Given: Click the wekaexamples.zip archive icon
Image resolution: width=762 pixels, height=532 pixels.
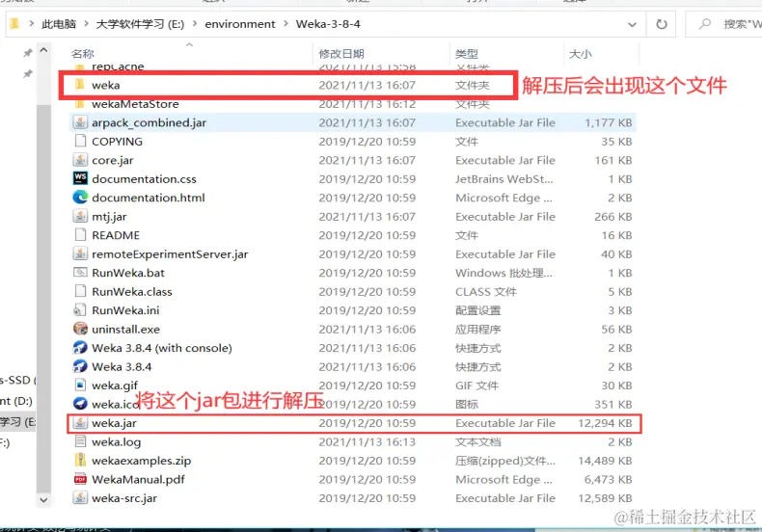Looking at the screenshot, I should [x=80, y=460].
